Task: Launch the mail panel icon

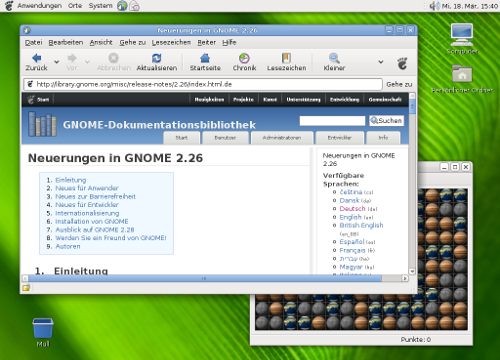Action: pyautogui.click(x=134, y=6)
